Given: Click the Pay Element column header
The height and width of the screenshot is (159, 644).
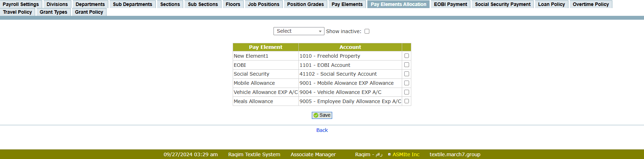Looking at the screenshot, I should pos(265,47).
